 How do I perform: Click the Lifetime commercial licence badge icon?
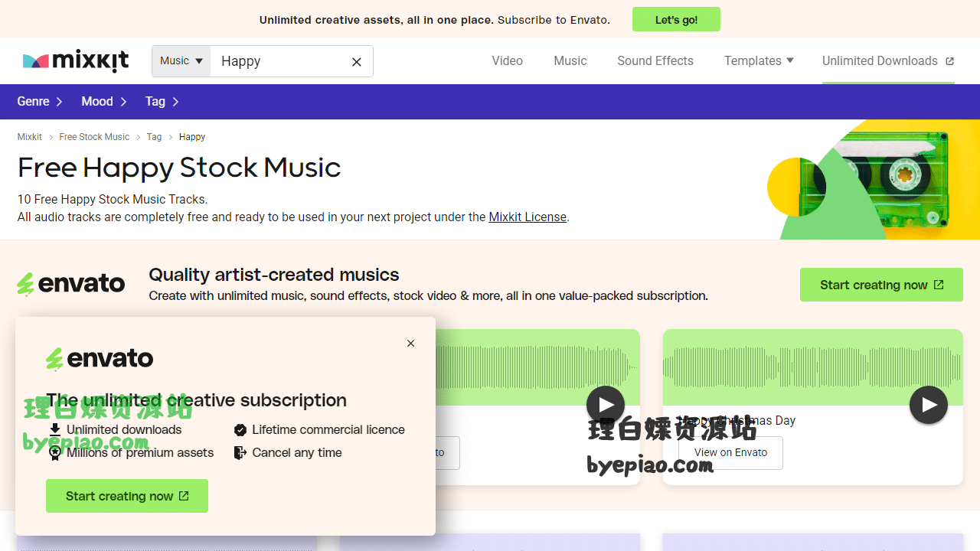tap(240, 430)
